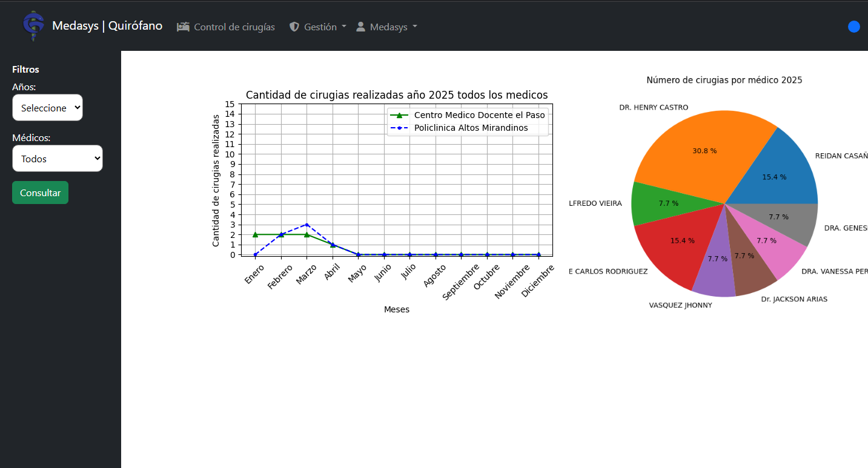
Task: Click the Policlinica Altos Mirandinos legend entry
Action: click(x=471, y=128)
